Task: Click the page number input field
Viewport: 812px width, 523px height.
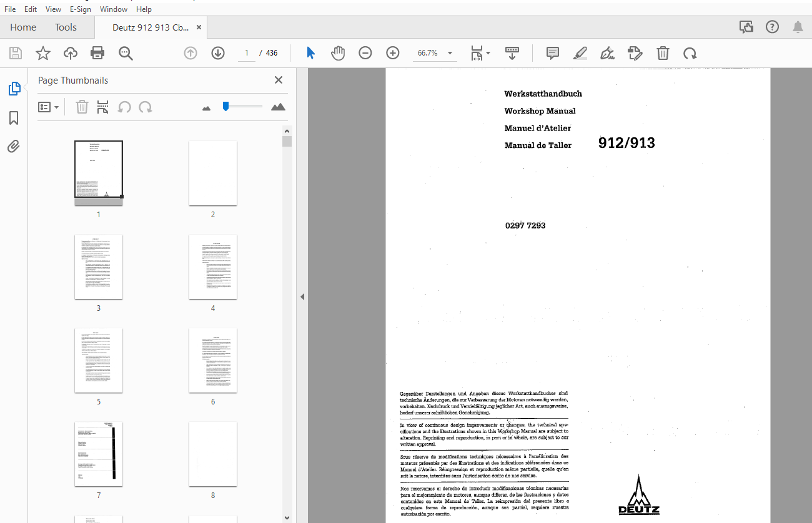Action: click(x=247, y=53)
